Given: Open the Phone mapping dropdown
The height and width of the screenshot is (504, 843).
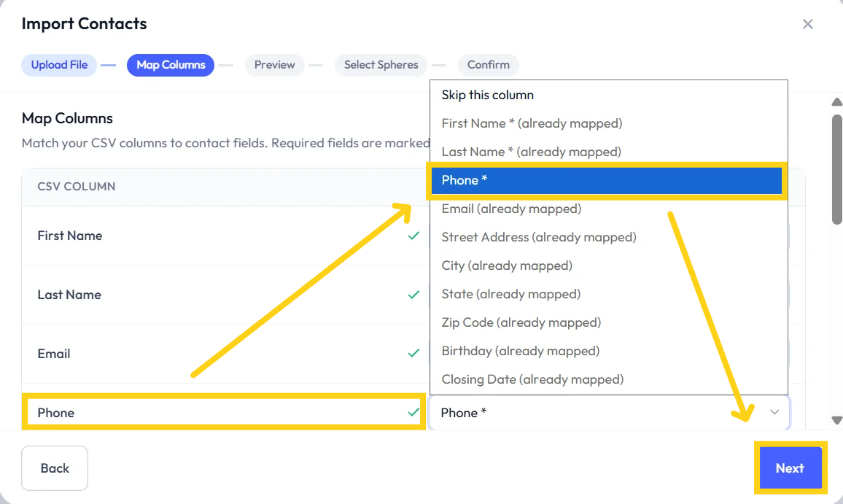Looking at the screenshot, I should (x=598, y=413).
